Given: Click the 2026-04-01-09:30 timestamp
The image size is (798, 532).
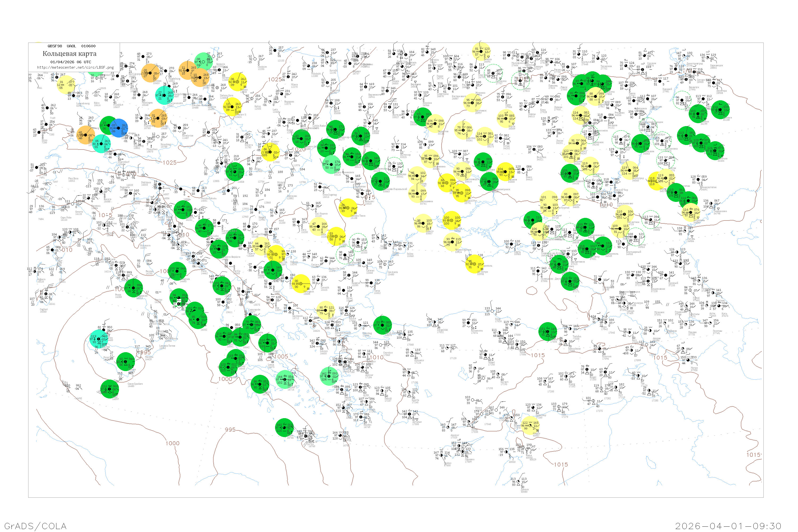Looking at the screenshot, I should [x=728, y=526].
